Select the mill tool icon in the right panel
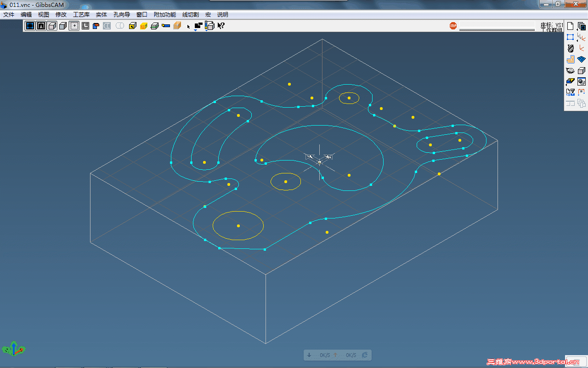The image size is (588, 368). pyautogui.click(x=570, y=48)
